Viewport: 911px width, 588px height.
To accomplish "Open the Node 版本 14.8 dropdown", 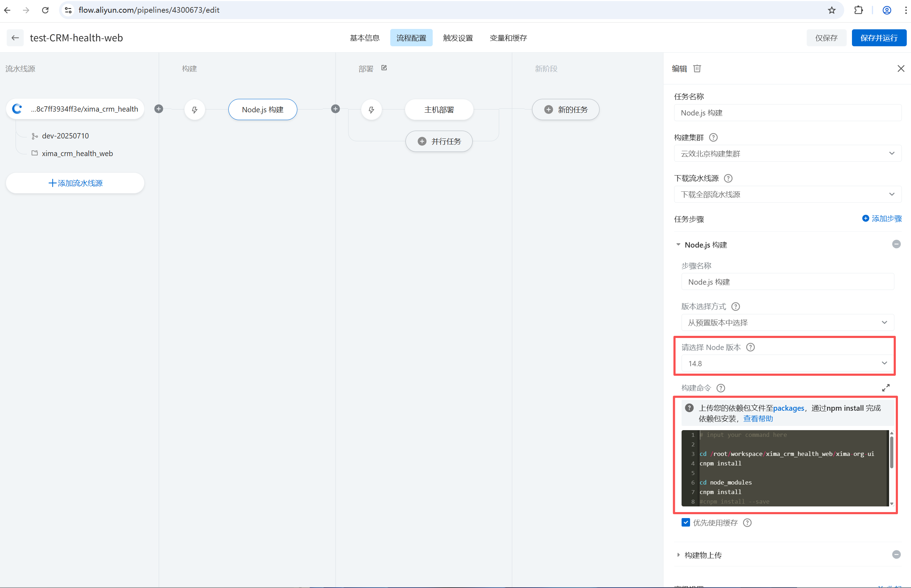I will 787,363.
